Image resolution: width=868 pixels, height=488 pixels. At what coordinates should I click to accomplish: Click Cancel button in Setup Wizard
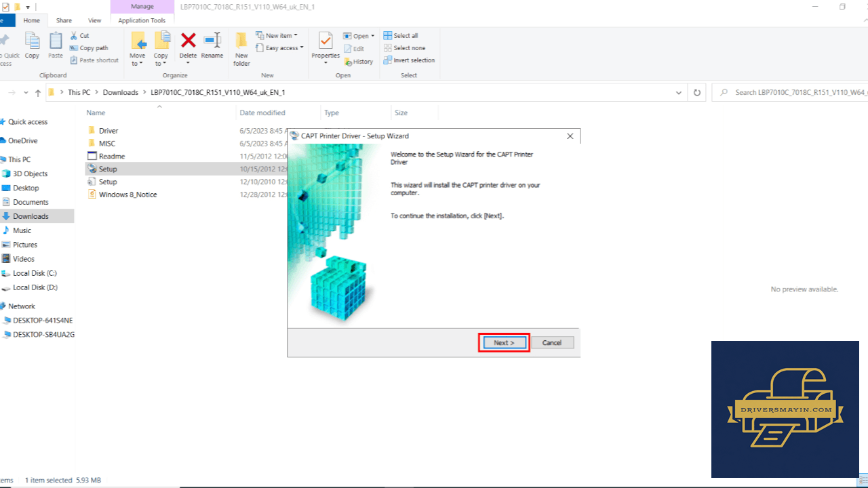(552, 343)
